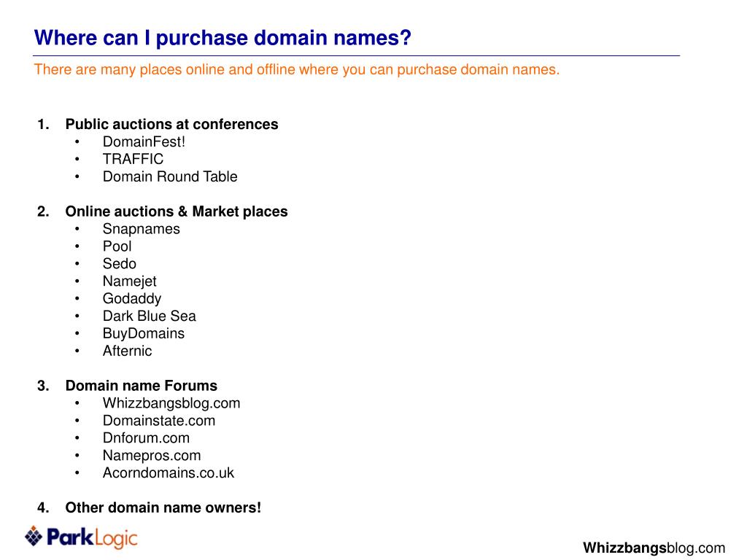Click heading 'Other domain name owners!'
Image resolution: width=747 pixels, height=560 pixels.
(163, 507)
